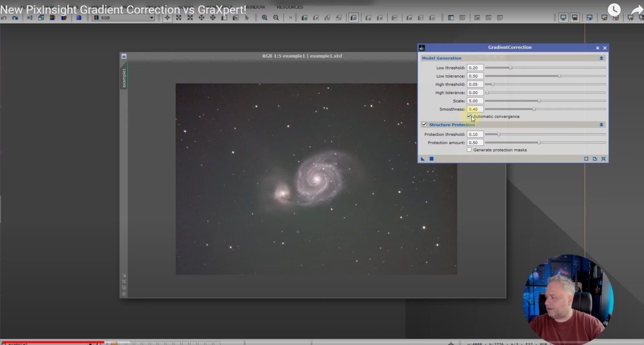The height and width of the screenshot is (345, 644).
Task: Apply GradientCorrection with the square icon
Action: tap(431, 159)
